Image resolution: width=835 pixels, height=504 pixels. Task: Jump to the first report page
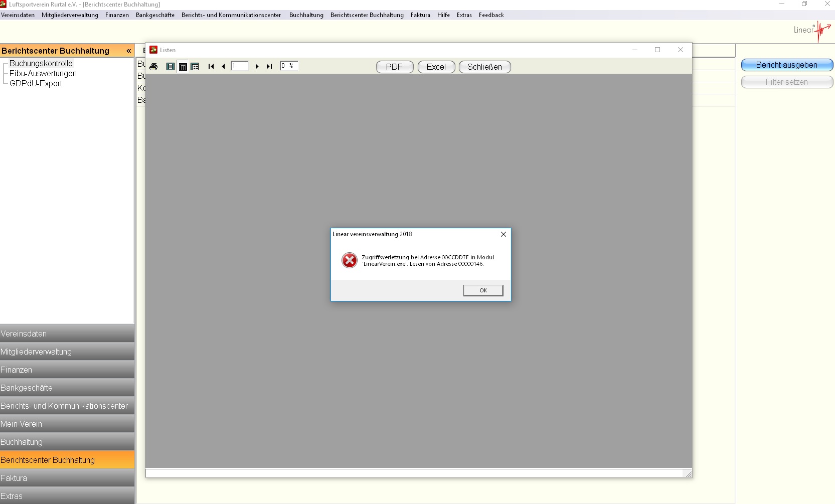(211, 67)
